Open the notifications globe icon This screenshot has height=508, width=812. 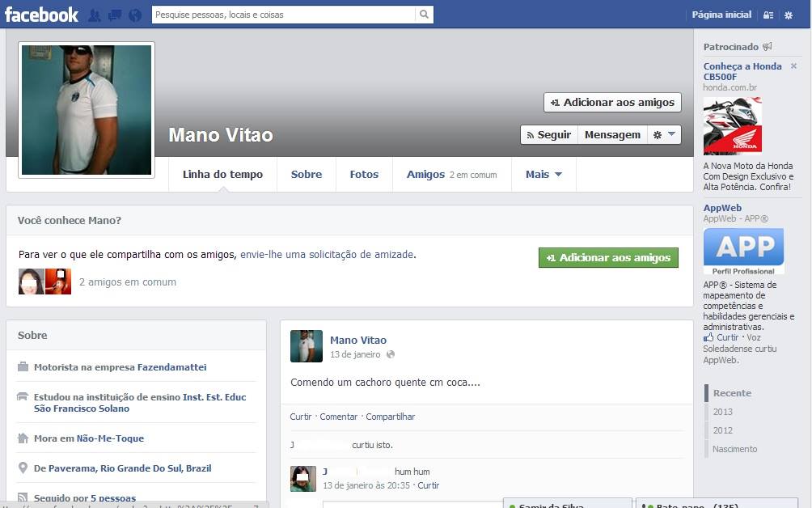[134, 15]
